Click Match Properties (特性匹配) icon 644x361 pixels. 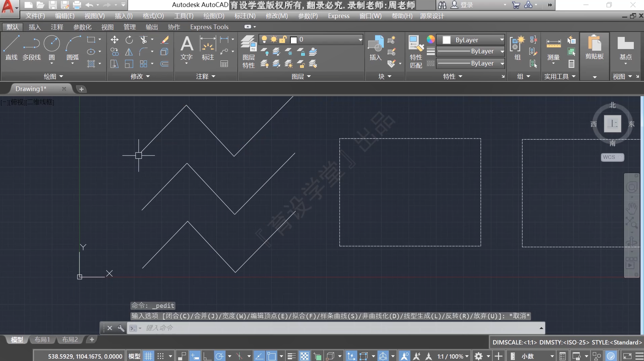416,52
